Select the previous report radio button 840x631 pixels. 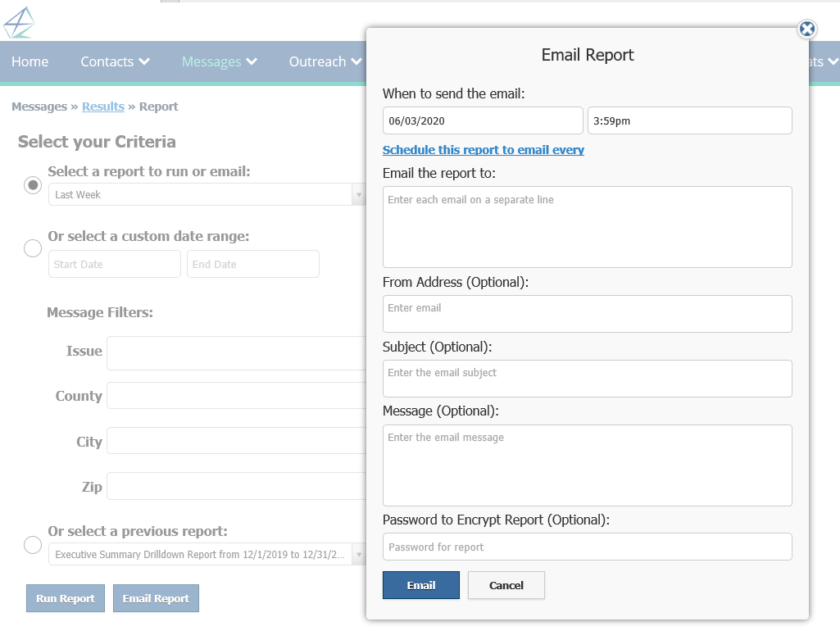[x=33, y=545]
